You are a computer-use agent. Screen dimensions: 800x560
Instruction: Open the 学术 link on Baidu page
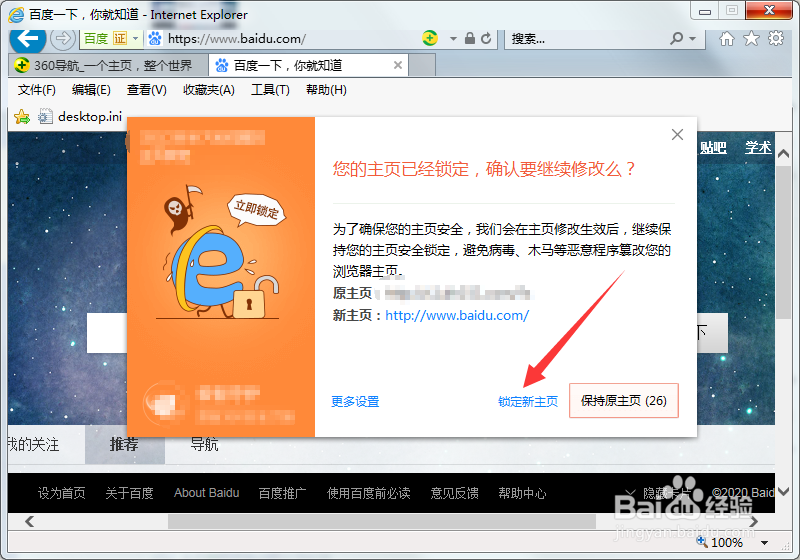[758, 147]
